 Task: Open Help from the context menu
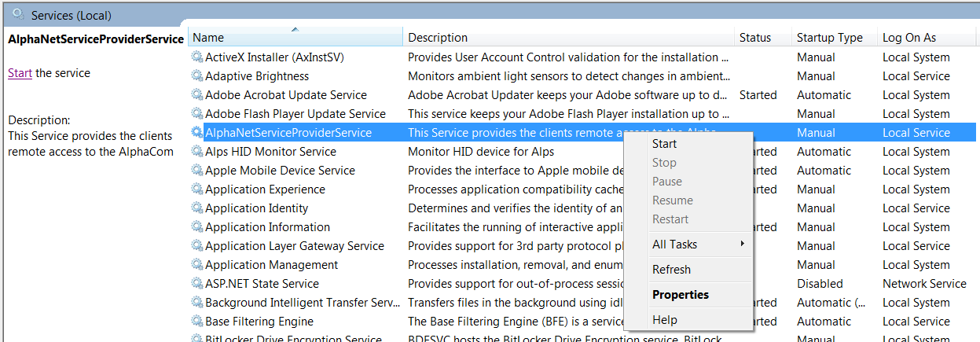(x=664, y=320)
